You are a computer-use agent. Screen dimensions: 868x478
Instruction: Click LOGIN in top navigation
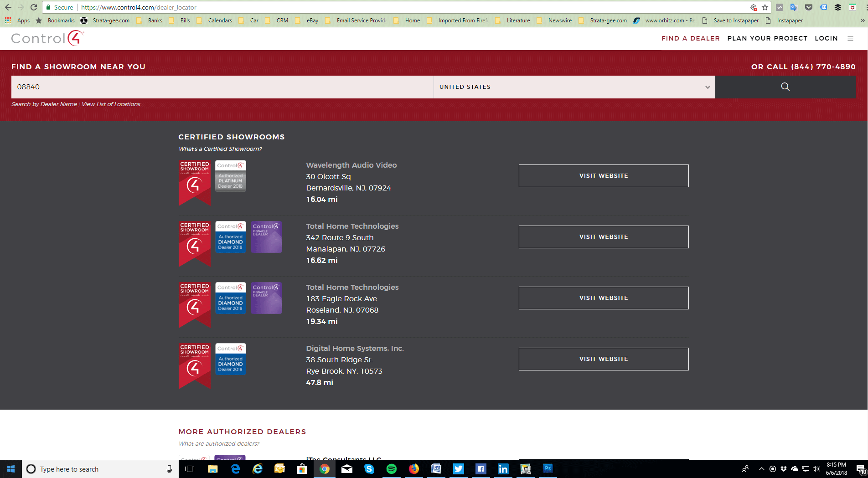826,38
